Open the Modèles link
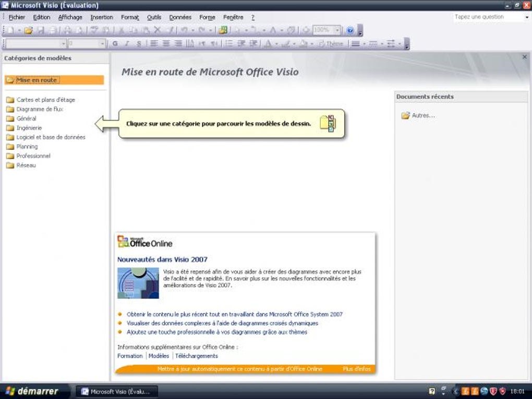 tap(159, 356)
